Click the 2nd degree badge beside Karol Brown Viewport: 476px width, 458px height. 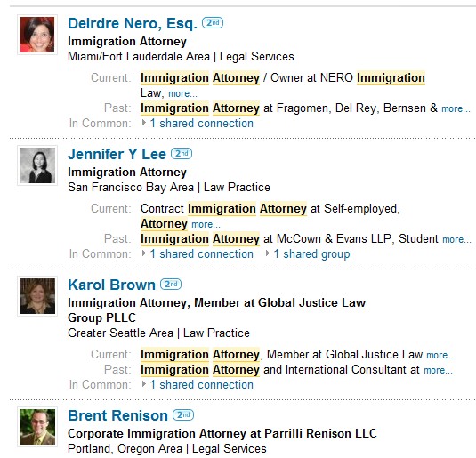click(x=171, y=285)
